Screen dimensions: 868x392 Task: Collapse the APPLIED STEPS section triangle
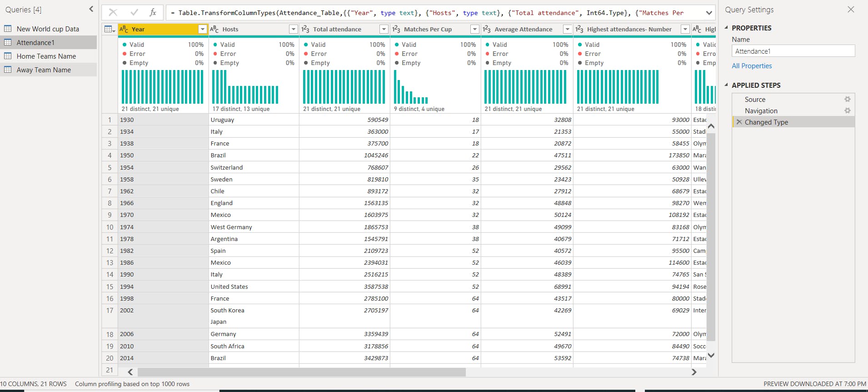pyautogui.click(x=726, y=85)
